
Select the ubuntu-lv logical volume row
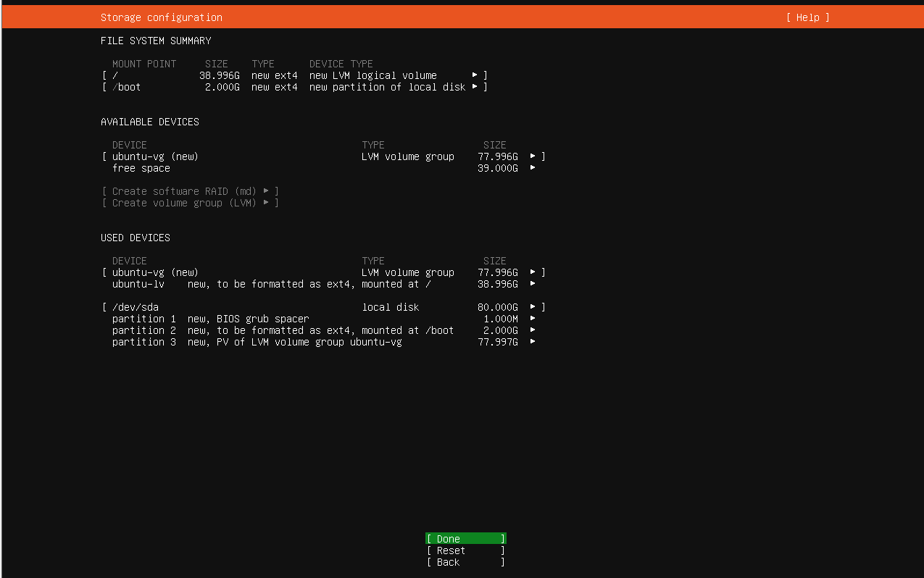click(324, 284)
